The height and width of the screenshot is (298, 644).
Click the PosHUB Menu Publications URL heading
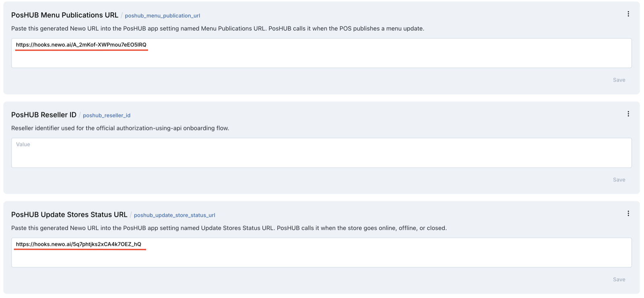coord(65,15)
